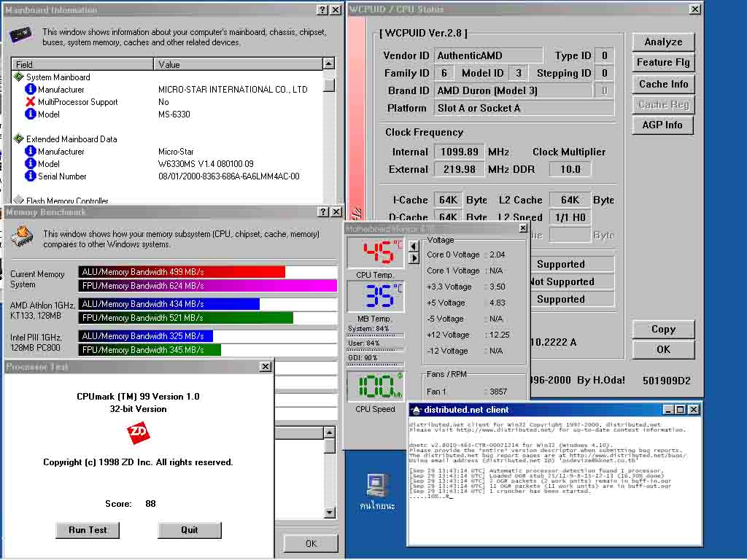The image size is (747, 560).
Task: Click the System Mainboard tree icon
Action: [18, 77]
